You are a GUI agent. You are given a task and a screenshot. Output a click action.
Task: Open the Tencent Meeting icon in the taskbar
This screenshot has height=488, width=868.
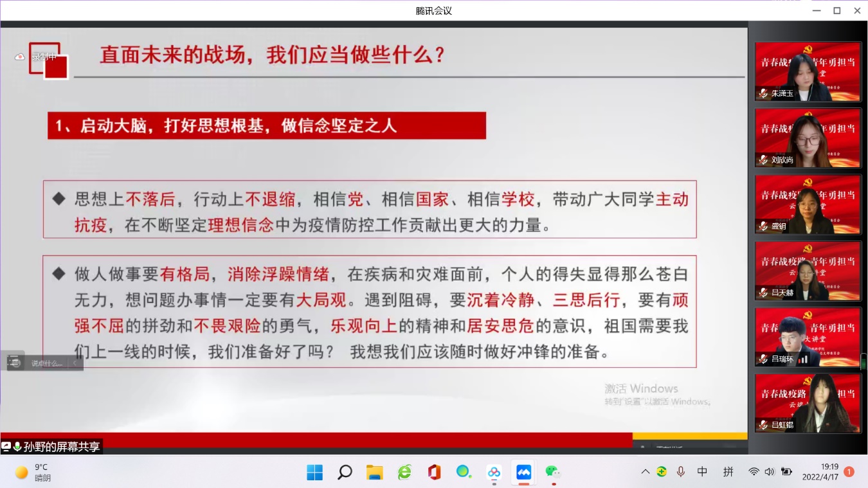tap(523, 473)
